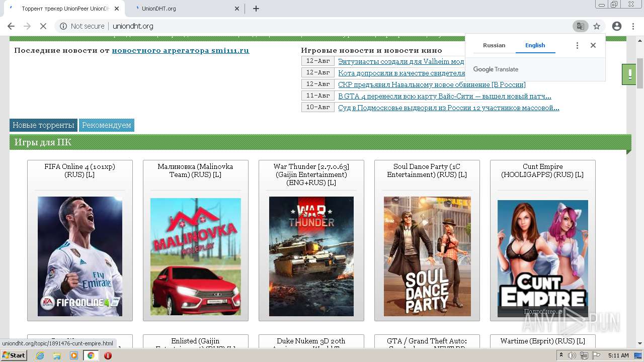Open news link Суд в Подмосковье выдворил

point(449,108)
